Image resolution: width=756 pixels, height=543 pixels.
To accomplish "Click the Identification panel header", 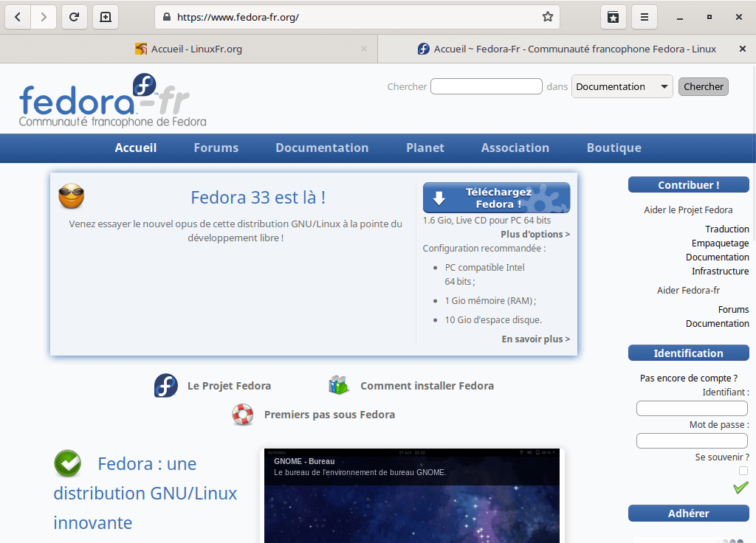I will (689, 353).
